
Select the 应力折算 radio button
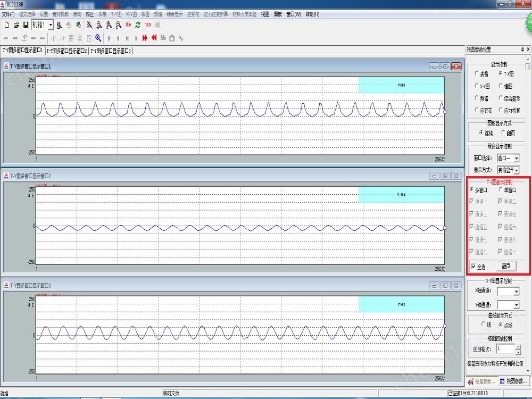(x=501, y=110)
